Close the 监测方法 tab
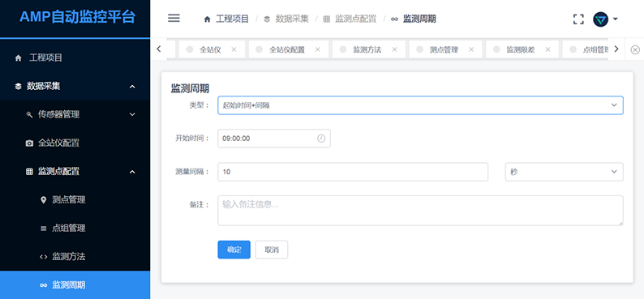 tap(395, 49)
